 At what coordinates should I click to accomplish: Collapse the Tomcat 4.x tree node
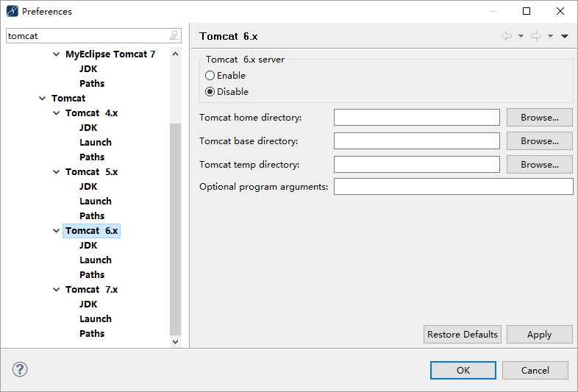(57, 113)
